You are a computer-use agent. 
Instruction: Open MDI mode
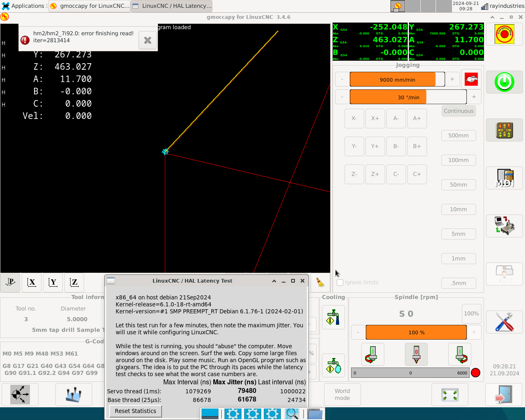(504, 178)
